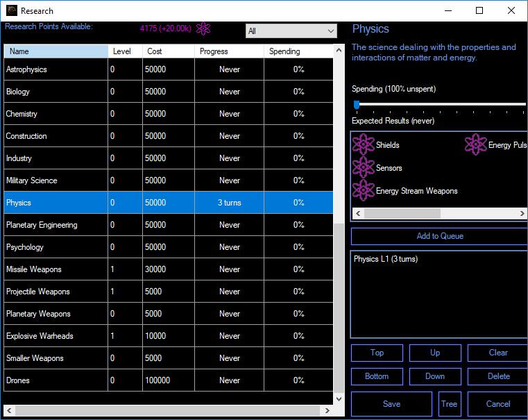Select the Planetary Engineering row
The height and width of the screenshot is (420, 528).
169,225
